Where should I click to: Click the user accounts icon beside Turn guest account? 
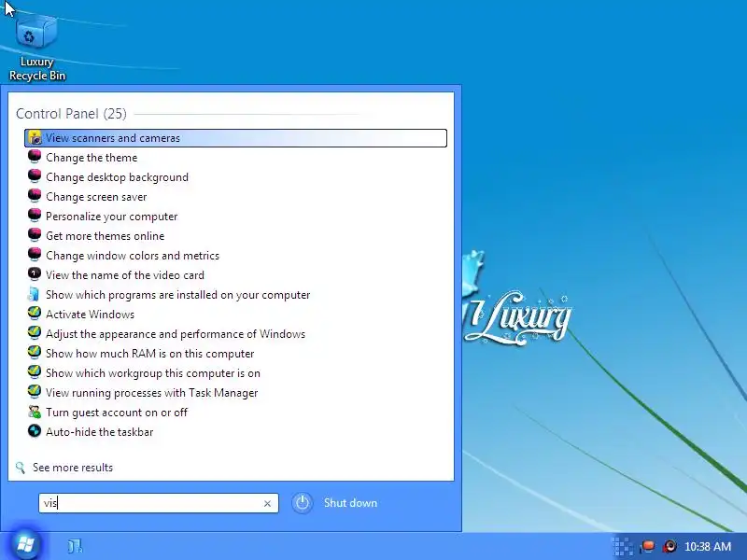click(35, 412)
